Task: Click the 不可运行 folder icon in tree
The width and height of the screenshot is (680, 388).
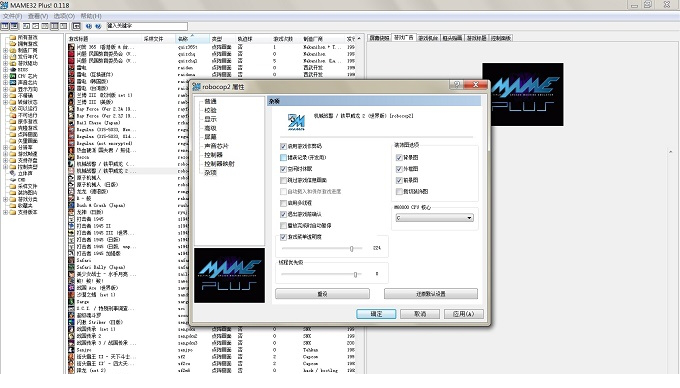Action: [13, 115]
